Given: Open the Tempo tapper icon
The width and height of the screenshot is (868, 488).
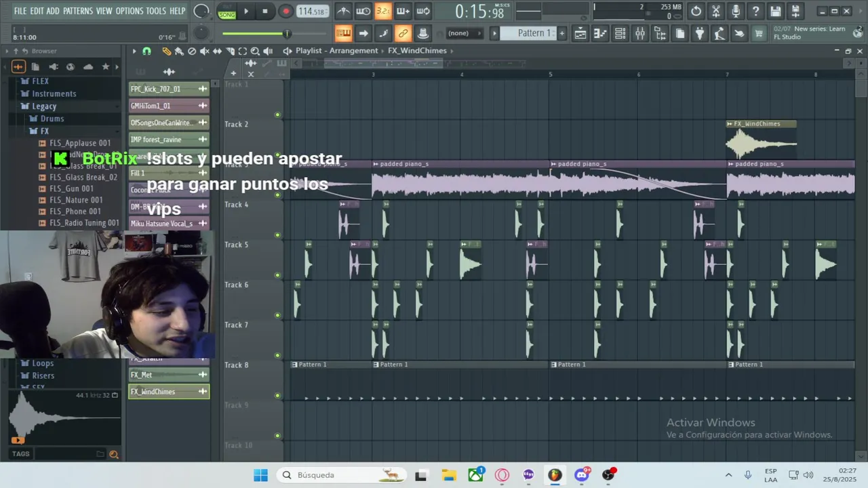Looking at the screenshot, I should tap(719, 33).
